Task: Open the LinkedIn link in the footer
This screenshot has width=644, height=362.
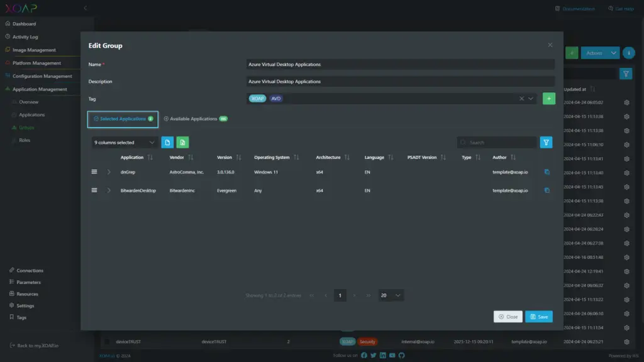Action: click(383, 356)
